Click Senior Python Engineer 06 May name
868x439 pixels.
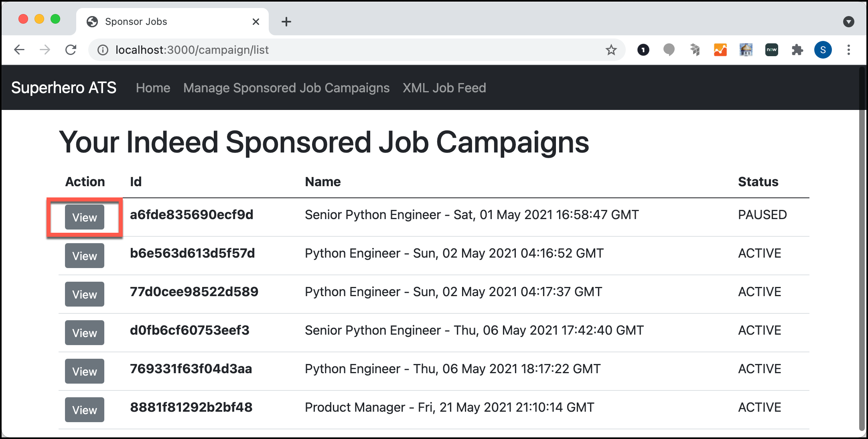tap(474, 330)
